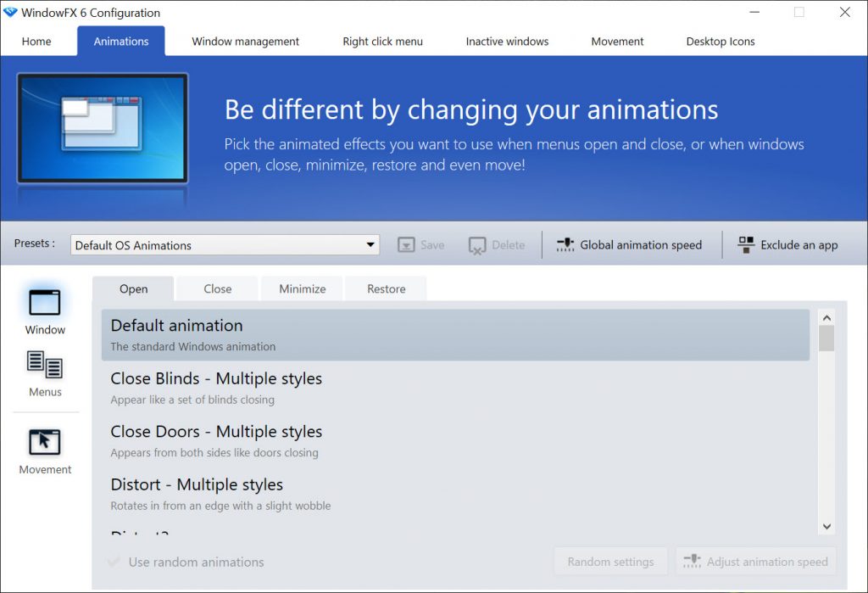Open the Movement sidebar icon
The width and height of the screenshot is (868, 593).
point(45,442)
